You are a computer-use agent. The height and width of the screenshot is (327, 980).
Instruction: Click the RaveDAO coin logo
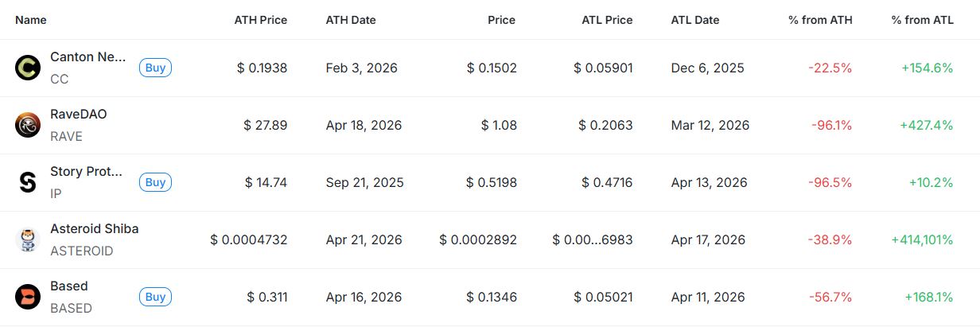[28, 125]
